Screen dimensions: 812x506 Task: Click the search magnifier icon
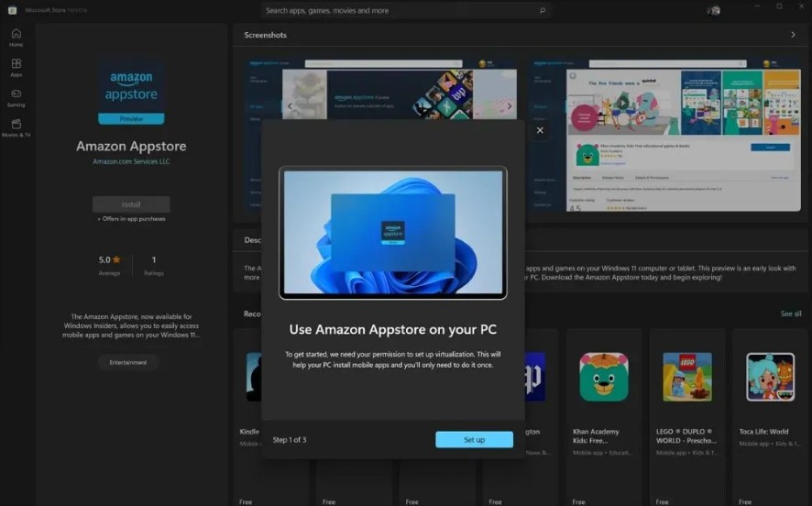point(543,10)
